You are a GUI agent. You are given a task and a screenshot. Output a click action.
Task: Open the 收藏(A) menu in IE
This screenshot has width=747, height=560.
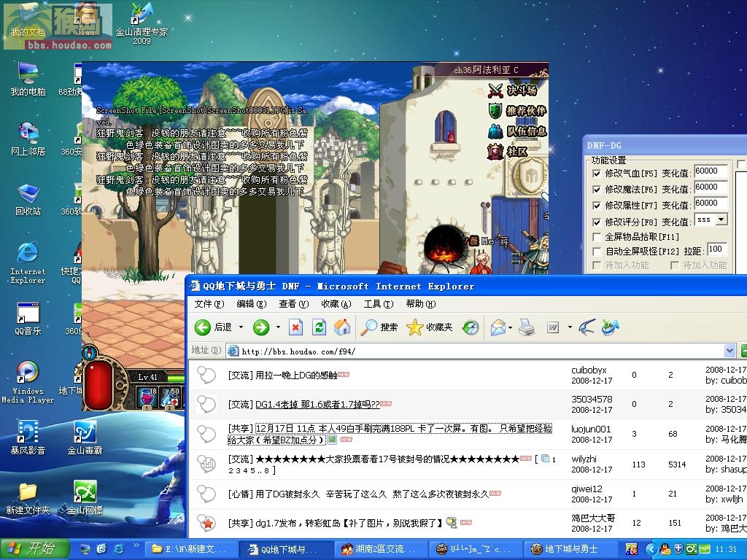point(336,304)
